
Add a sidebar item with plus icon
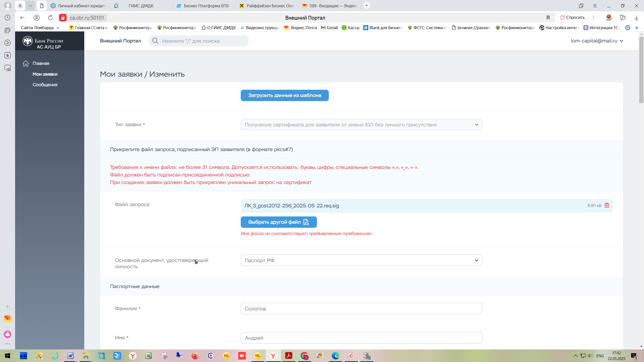click(8, 306)
